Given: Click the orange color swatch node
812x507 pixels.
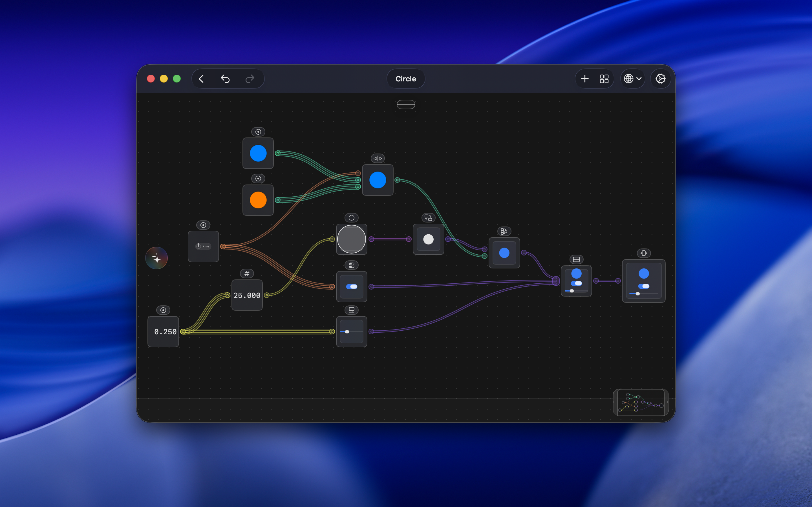Looking at the screenshot, I should click(258, 200).
